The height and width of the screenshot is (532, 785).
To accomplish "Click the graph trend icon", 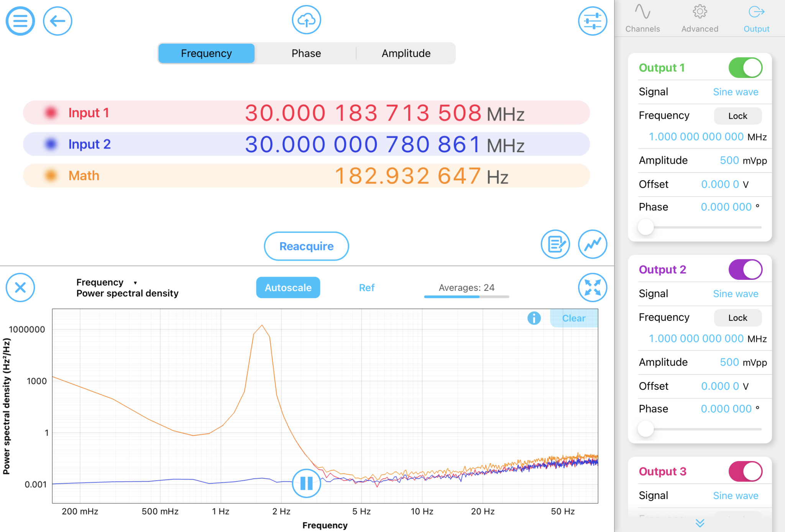I will pyautogui.click(x=592, y=244).
